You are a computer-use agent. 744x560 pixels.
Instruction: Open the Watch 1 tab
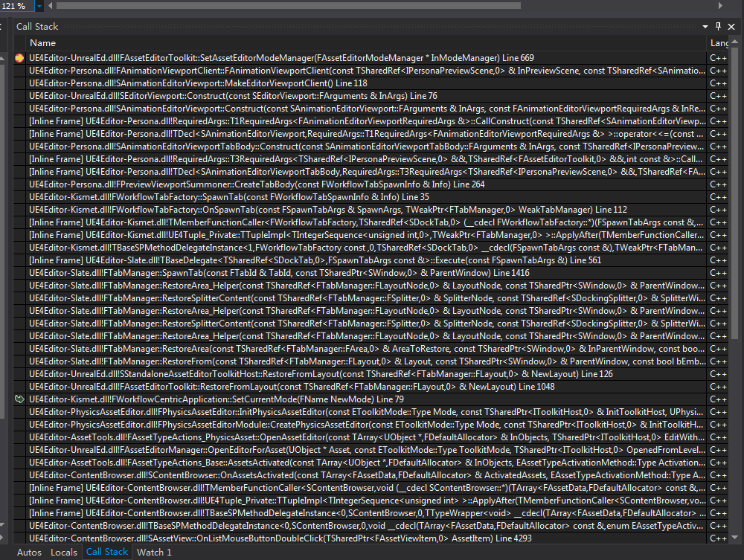point(154,552)
